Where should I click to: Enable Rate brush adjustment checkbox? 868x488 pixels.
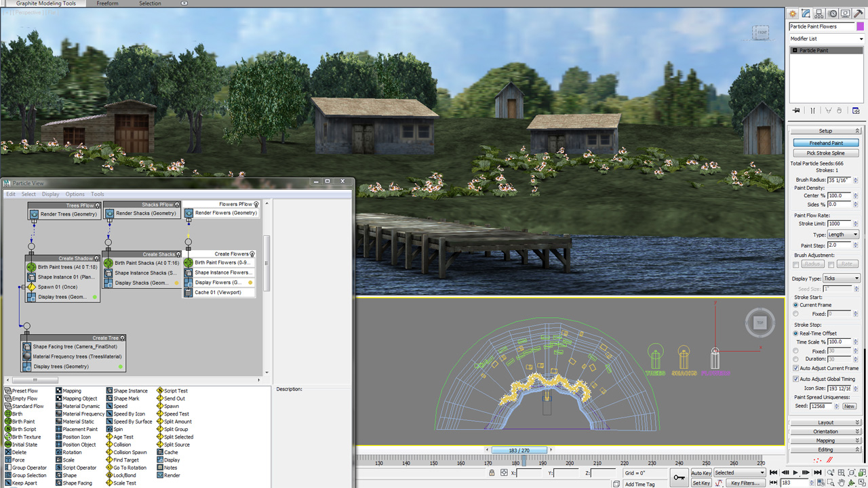click(x=831, y=264)
